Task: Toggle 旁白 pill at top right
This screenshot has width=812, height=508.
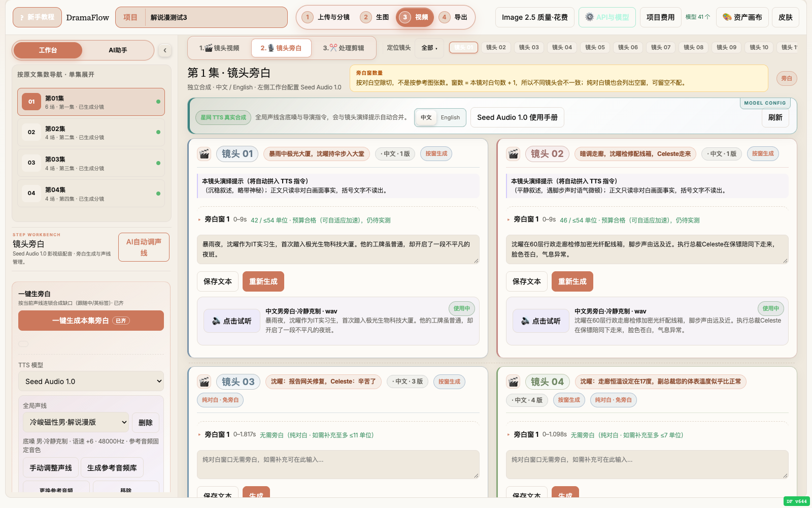Action: 787,78
